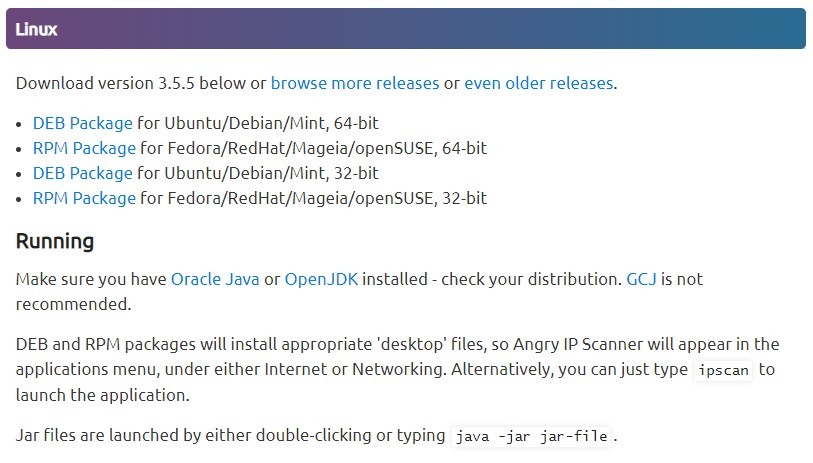Screen dimensions: 813x463
Task: Click the word recommended in Running section
Action: (72, 304)
